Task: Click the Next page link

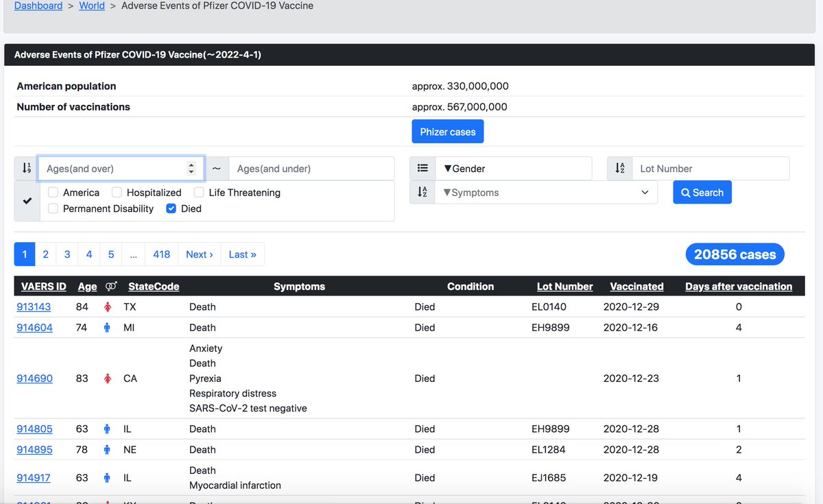Action: pyautogui.click(x=200, y=254)
